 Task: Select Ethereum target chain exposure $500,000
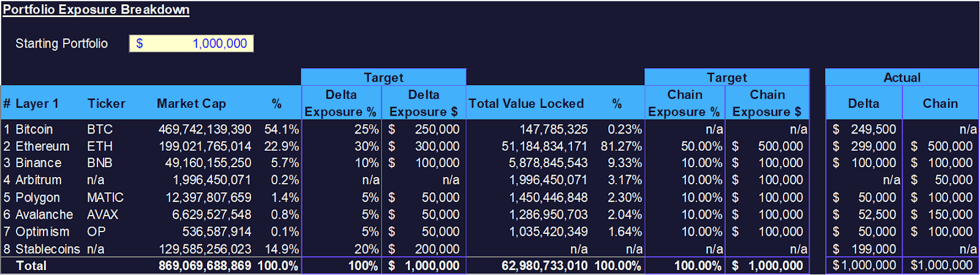pyautogui.click(x=767, y=146)
